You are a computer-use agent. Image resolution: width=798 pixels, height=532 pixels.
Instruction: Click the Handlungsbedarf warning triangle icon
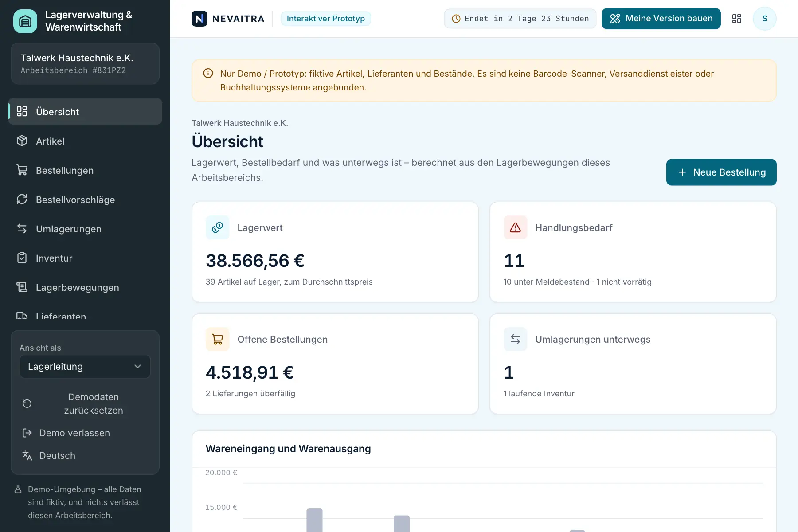click(516, 227)
